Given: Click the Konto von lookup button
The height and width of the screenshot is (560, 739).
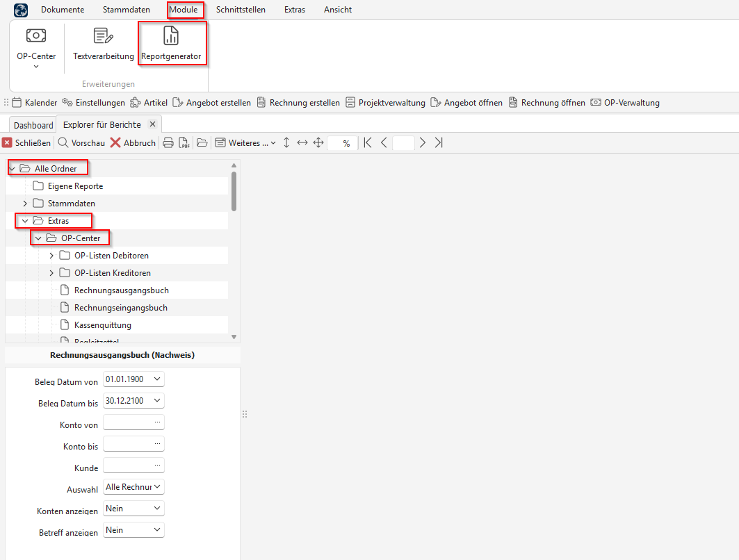Looking at the screenshot, I should (157, 422).
